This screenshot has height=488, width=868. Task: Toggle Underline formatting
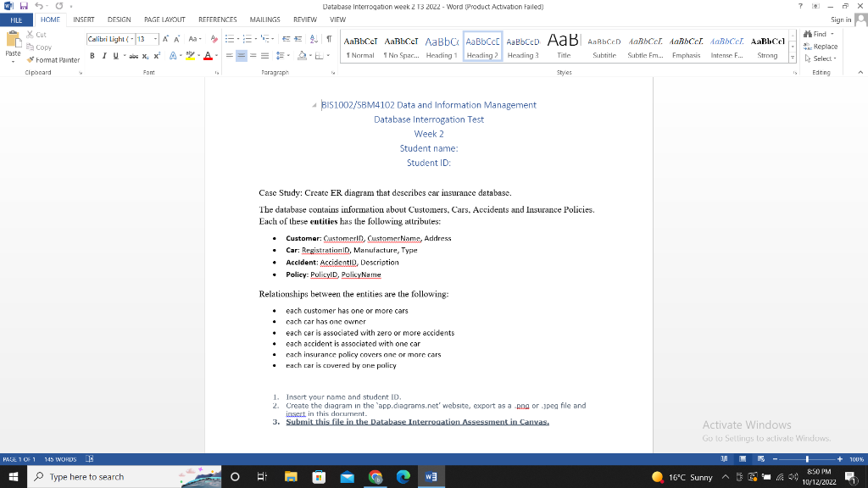tap(115, 56)
